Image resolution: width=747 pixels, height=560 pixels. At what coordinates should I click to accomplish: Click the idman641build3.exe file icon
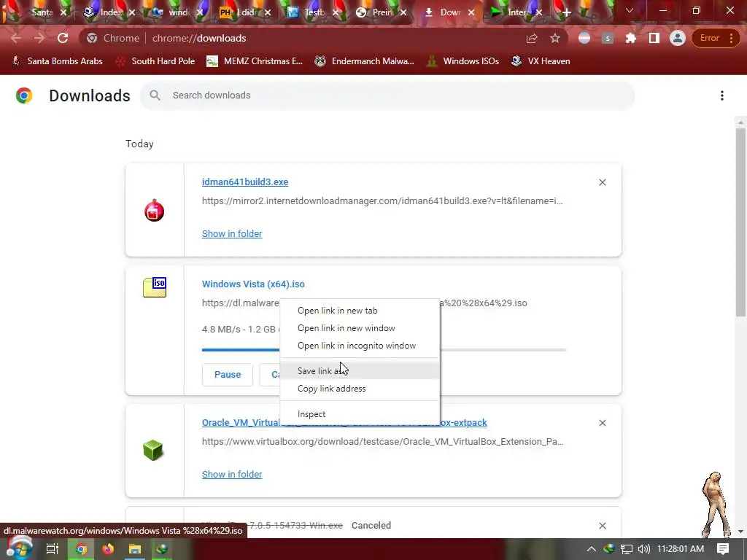(155, 211)
